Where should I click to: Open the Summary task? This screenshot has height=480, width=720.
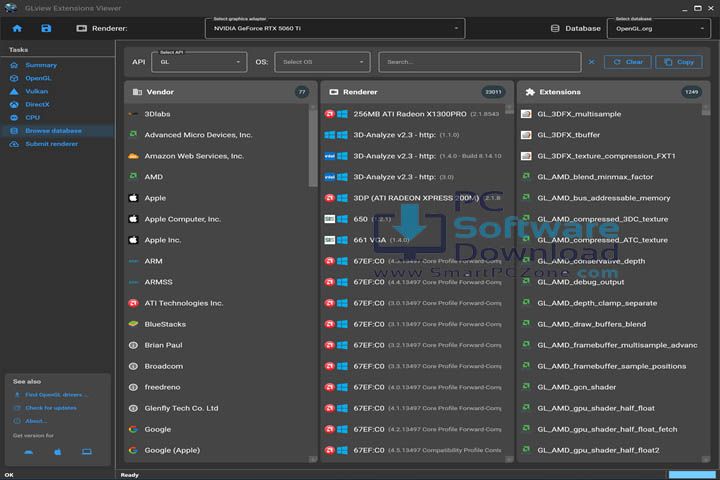point(41,65)
